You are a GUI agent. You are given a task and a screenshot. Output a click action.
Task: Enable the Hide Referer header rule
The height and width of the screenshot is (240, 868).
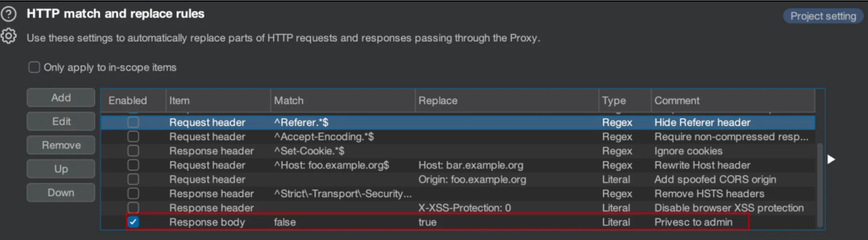point(133,122)
